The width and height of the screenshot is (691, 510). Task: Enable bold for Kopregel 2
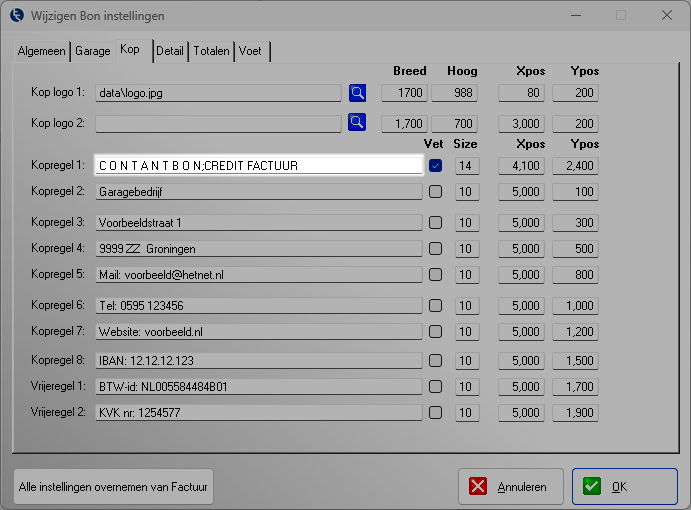coord(435,192)
